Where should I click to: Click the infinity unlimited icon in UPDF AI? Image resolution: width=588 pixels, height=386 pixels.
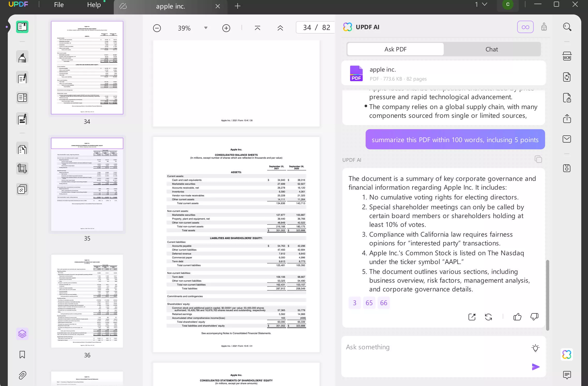coord(525,27)
